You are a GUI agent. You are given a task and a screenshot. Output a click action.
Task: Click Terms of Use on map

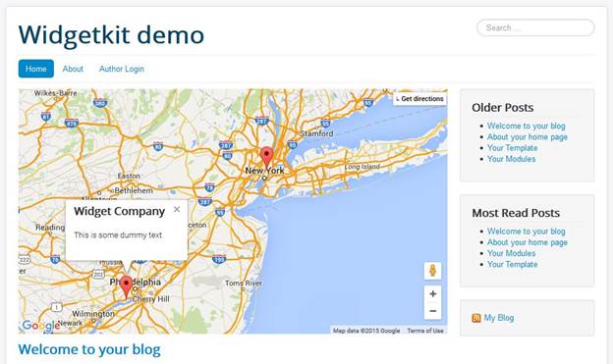tap(425, 331)
